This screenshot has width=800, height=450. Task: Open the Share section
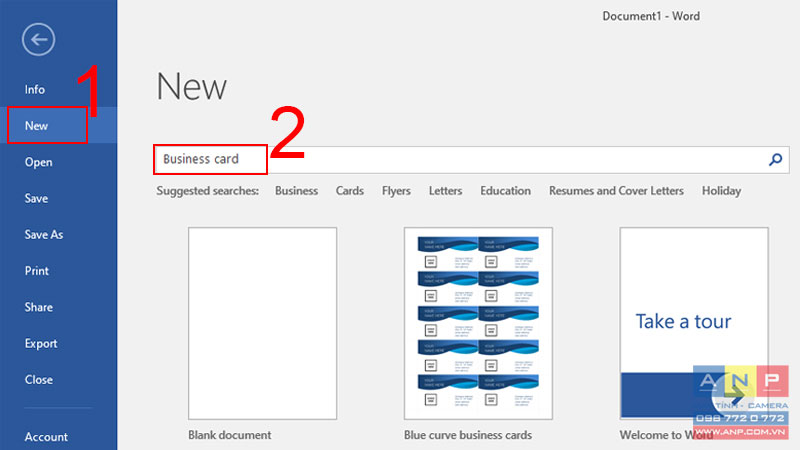coord(38,307)
